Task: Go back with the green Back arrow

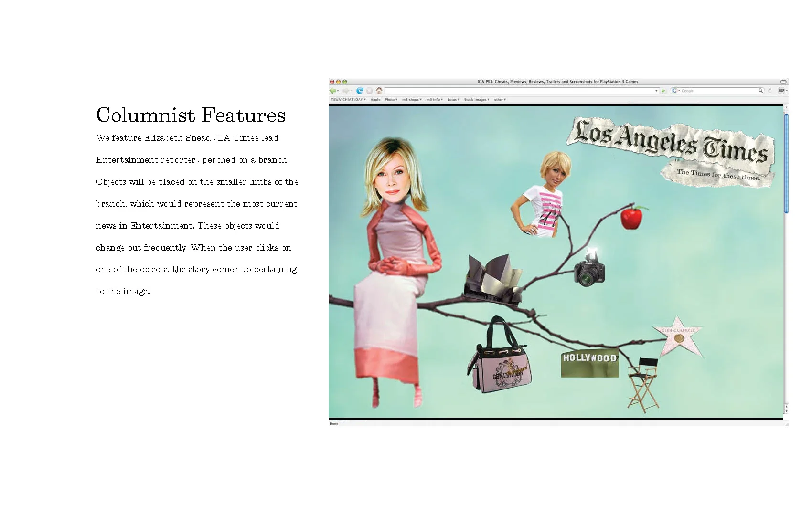Action: [x=332, y=91]
